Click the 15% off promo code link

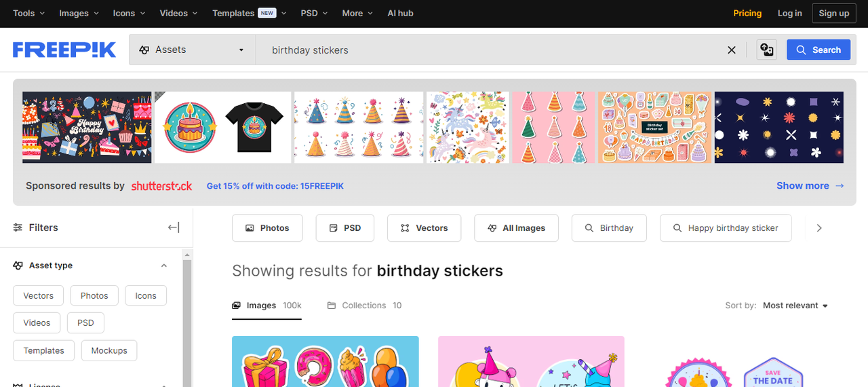pos(275,186)
